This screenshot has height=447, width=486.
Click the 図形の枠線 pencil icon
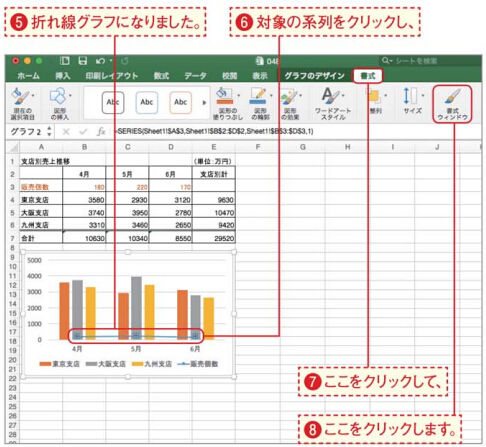pos(258,96)
